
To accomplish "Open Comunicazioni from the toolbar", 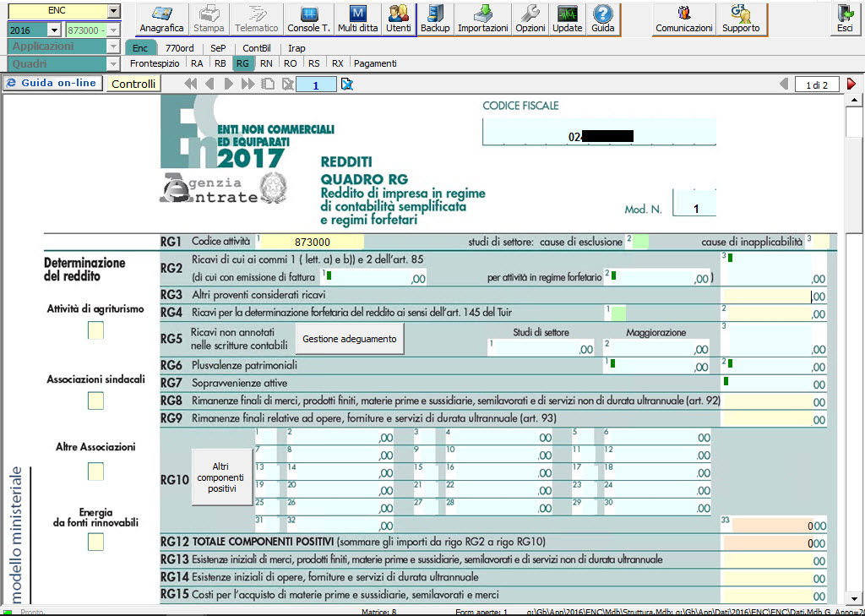I will pyautogui.click(x=684, y=19).
